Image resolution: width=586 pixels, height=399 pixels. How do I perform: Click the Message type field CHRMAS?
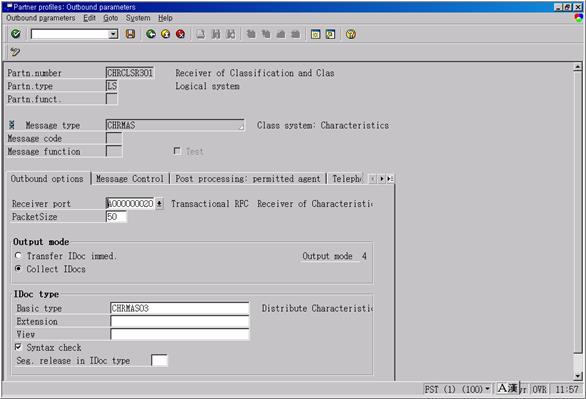[175, 125]
